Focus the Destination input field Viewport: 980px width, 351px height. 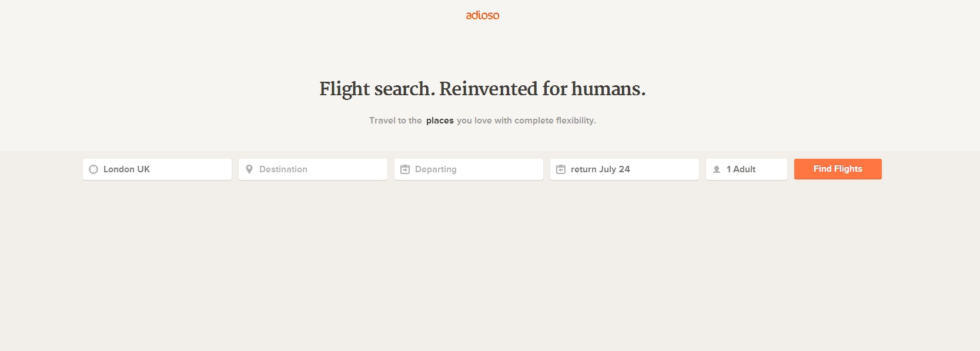(x=320, y=169)
